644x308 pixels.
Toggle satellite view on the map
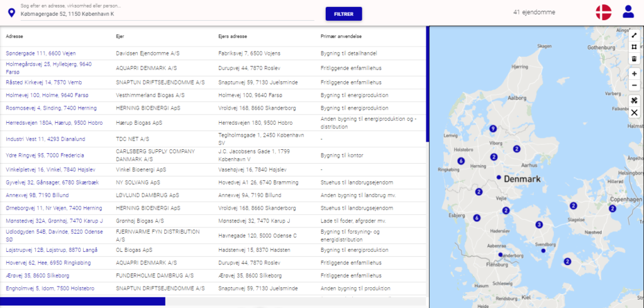click(635, 101)
